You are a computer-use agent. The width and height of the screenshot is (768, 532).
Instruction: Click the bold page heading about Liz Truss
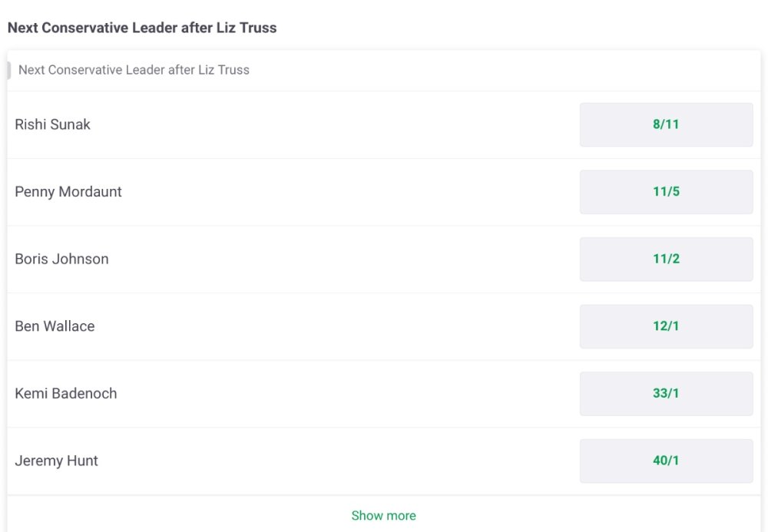coord(142,28)
